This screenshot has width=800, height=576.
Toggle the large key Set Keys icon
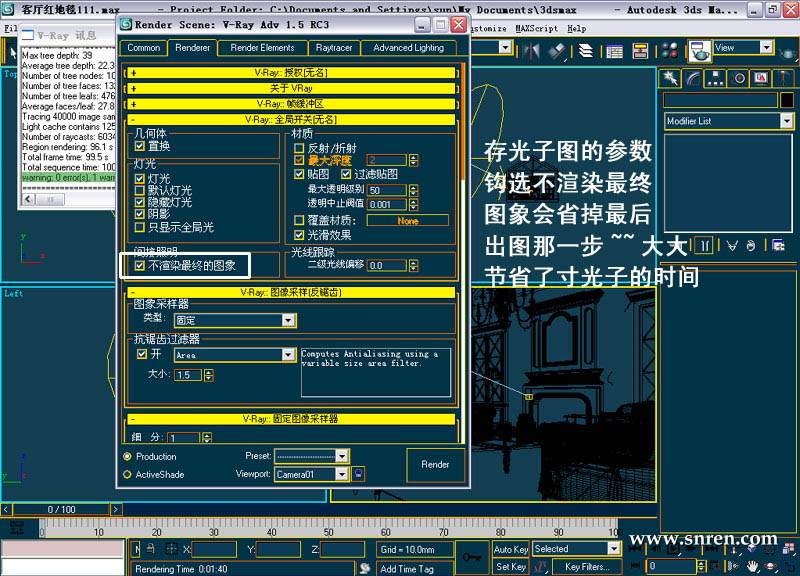(470, 557)
